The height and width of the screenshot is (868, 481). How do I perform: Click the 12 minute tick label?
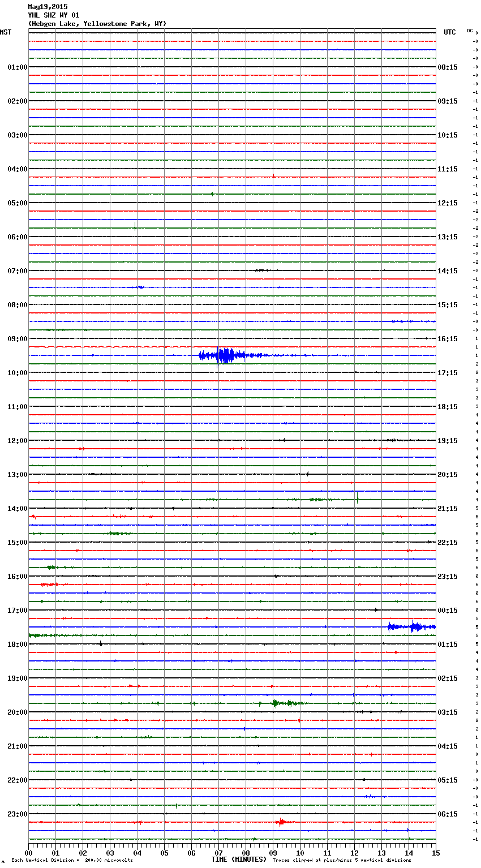(354, 853)
